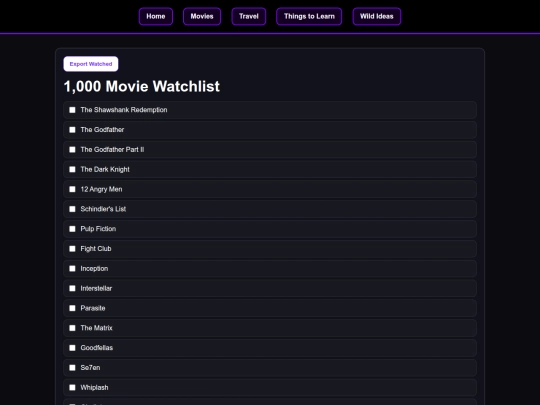Check The Shawshank Redemption checkbox
This screenshot has height=405, width=540.
(72, 110)
